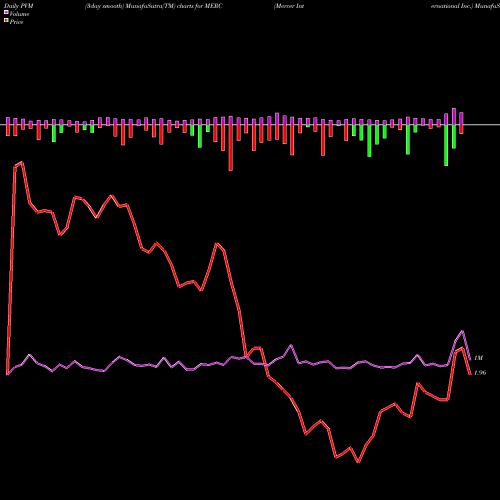The image size is (500, 500).
Task: Click the '1.96' price end label
Action: click(480, 373)
